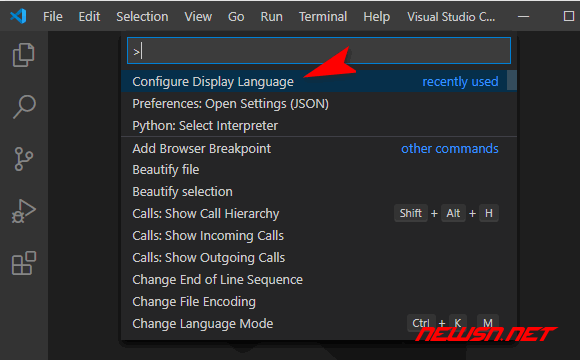The height and width of the screenshot is (360, 580).
Task: Click into the command palette input box
Action: point(319,51)
